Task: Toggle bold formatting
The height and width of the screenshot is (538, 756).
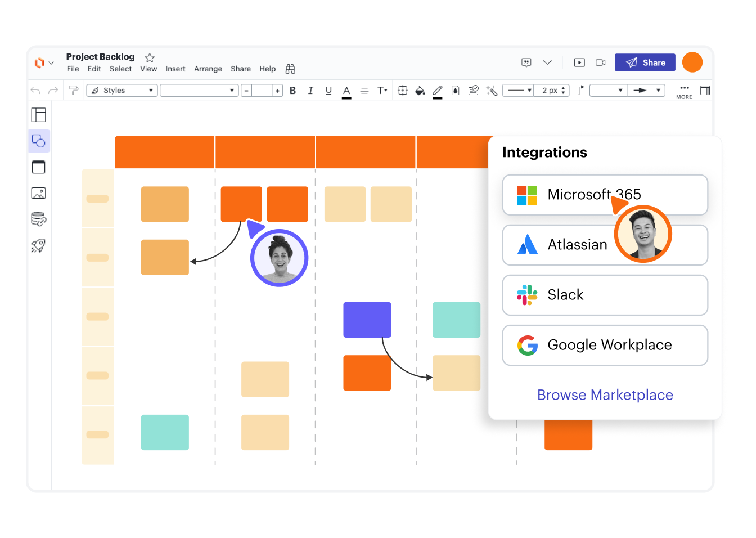Action: [292, 91]
